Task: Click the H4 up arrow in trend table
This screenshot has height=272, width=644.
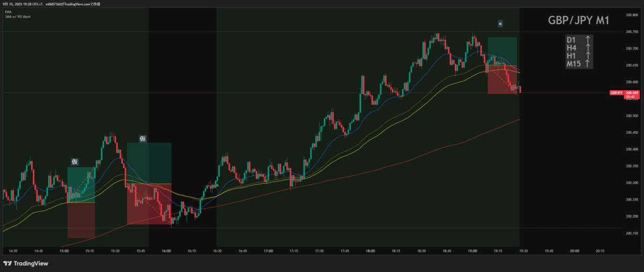Action: (588, 48)
